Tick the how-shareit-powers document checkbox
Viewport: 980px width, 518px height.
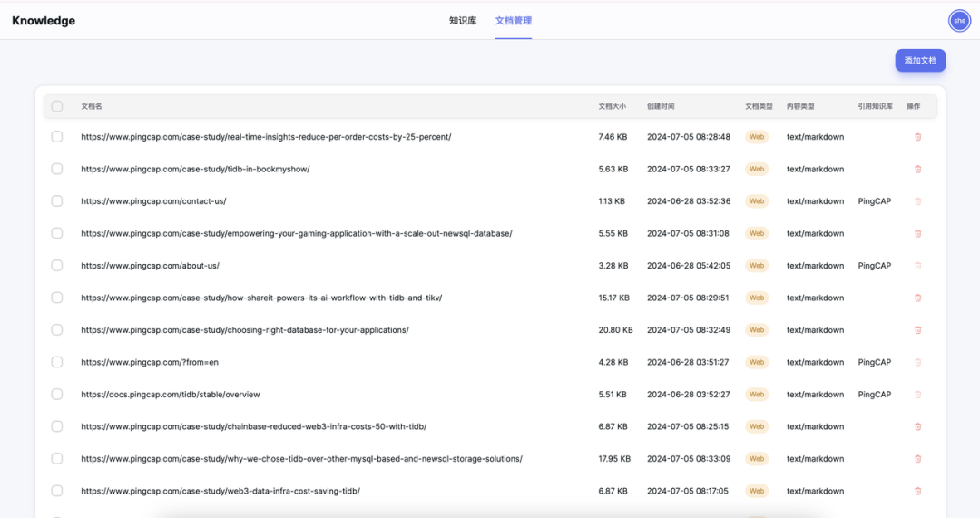(x=57, y=298)
